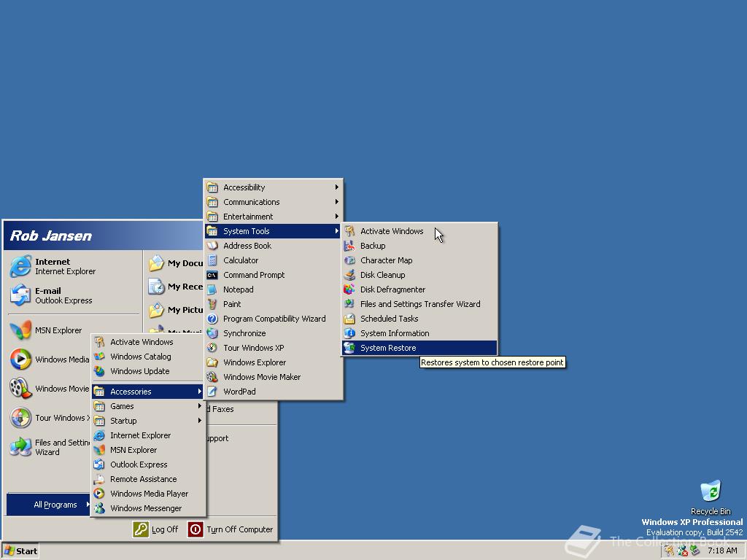Open System Restore from System Tools

click(419, 348)
